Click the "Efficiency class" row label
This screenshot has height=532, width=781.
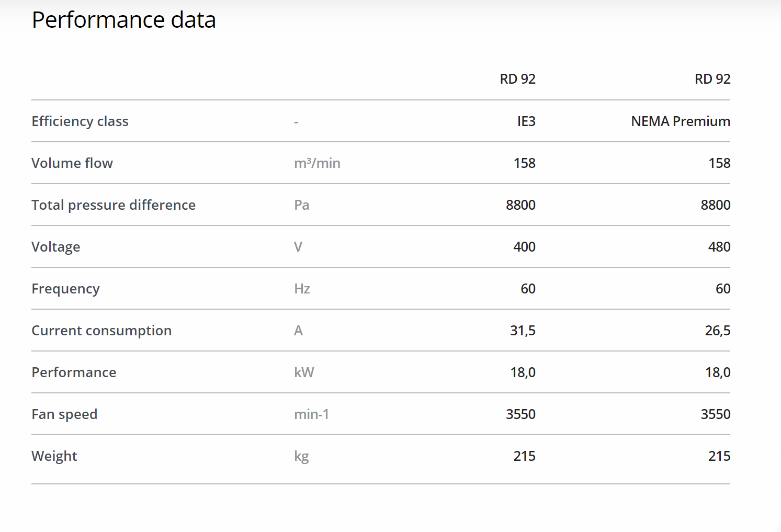point(80,121)
